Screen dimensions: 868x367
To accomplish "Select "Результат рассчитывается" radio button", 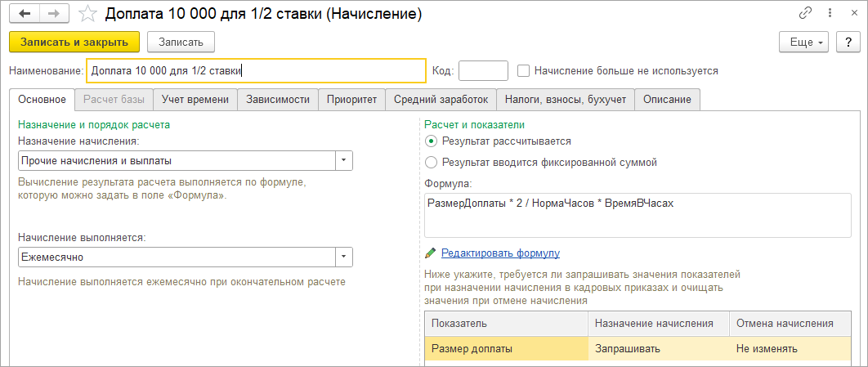I will tap(432, 141).
